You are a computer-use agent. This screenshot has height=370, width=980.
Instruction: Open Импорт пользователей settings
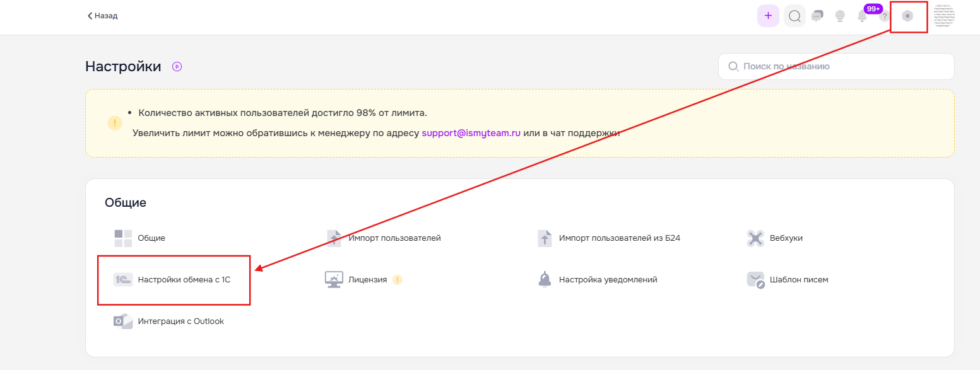pos(394,238)
